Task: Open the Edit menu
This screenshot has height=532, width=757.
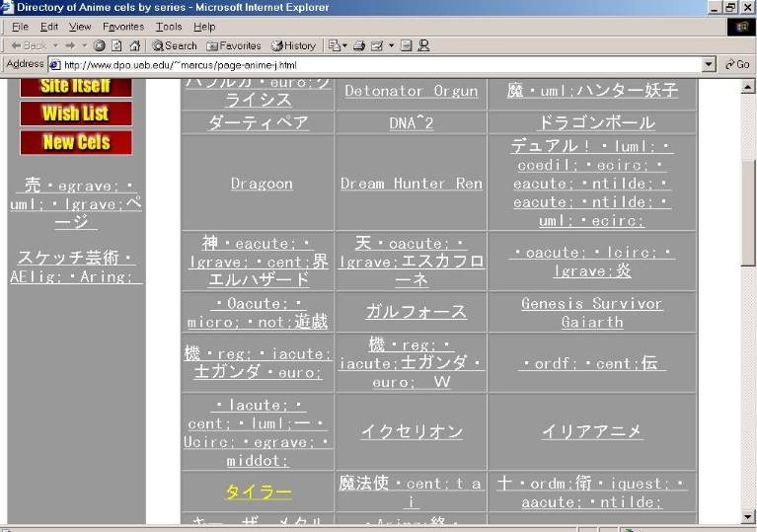Action: pos(49,27)
